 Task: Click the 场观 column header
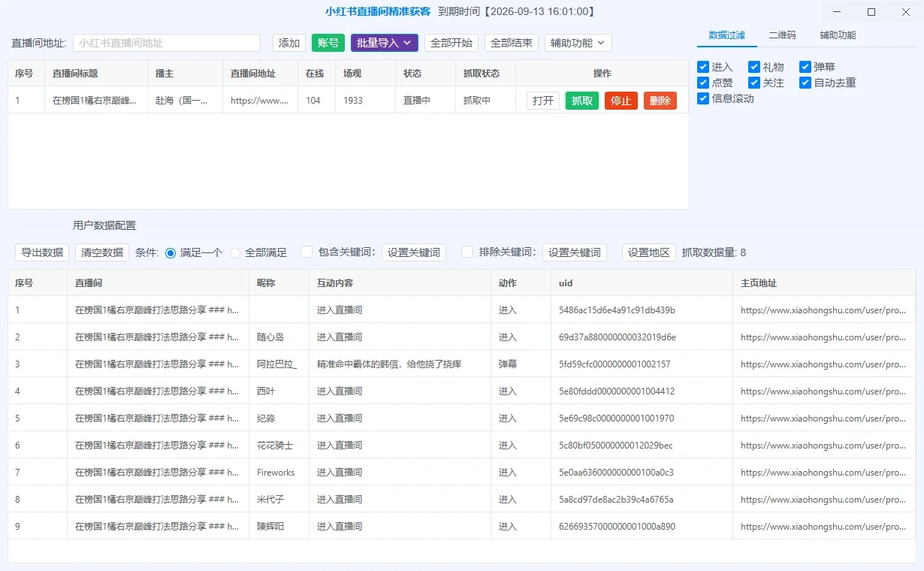(x=365, y=73)
